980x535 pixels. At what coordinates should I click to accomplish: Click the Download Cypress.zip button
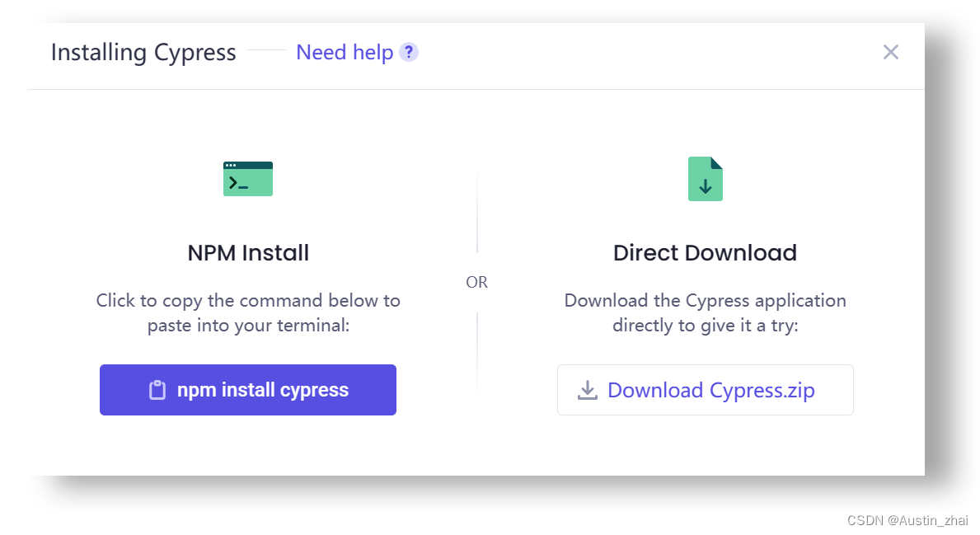pyautogui.click(x=705, y=390)
